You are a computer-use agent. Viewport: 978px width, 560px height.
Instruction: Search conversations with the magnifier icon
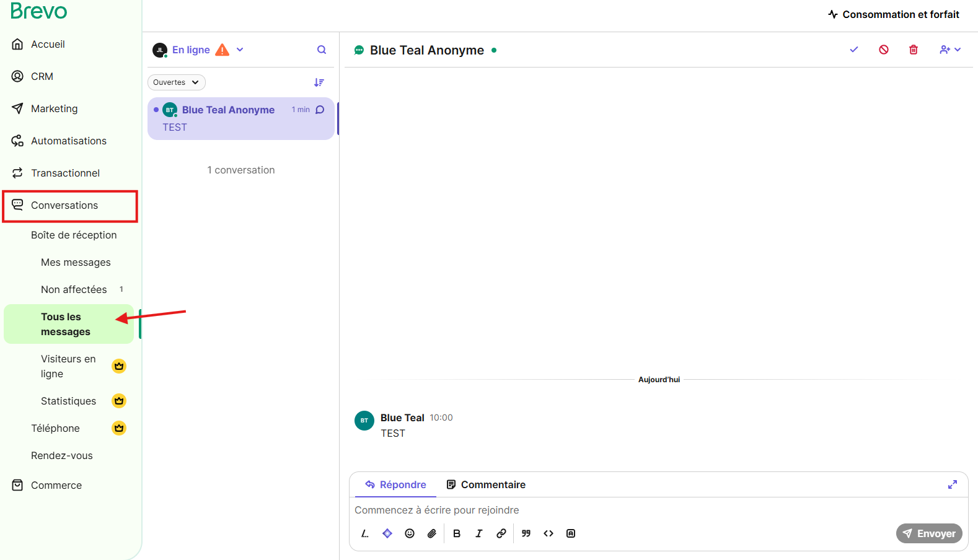point(322,50)
